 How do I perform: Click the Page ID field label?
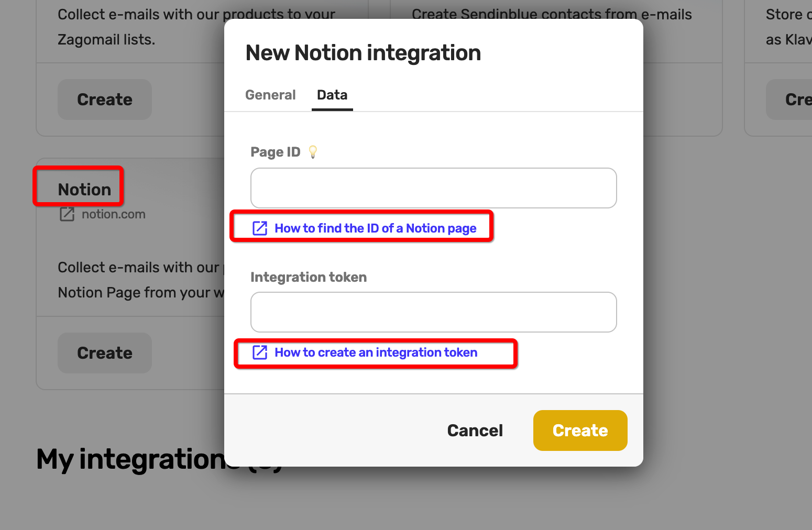[x=276, y=152]
